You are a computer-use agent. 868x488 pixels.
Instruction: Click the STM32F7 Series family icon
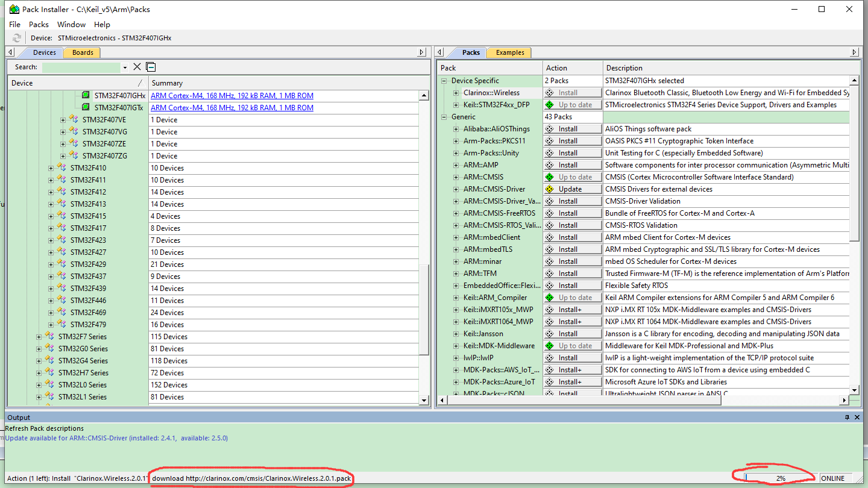(x=49, y=336)
